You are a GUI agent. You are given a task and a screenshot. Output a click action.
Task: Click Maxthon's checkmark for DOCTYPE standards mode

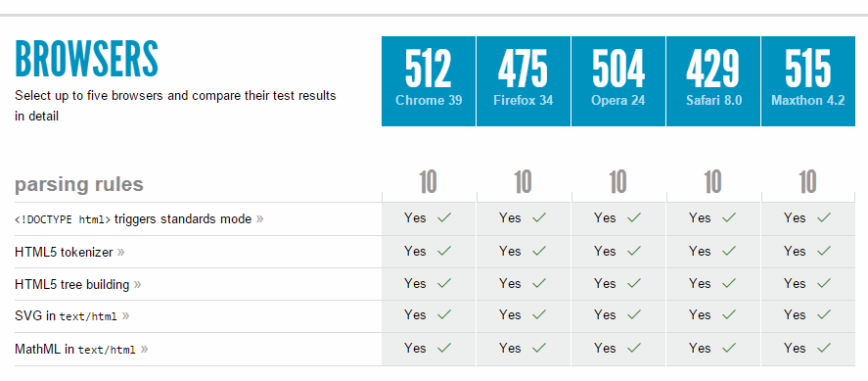tap(824, 218)
